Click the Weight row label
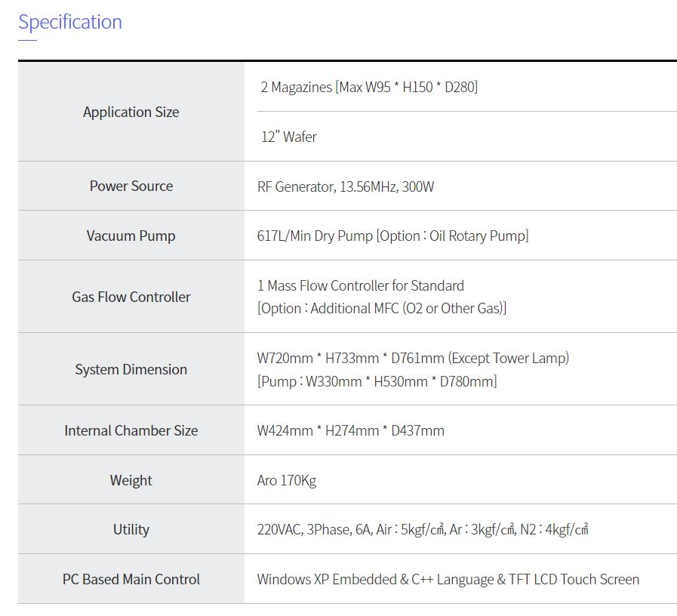 [x=131, y=480]
